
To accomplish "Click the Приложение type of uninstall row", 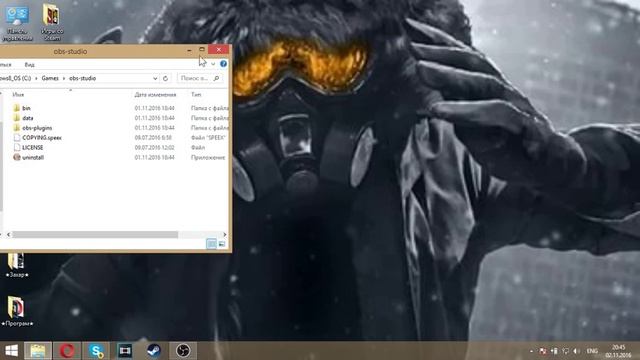I will tap(208, 157).
